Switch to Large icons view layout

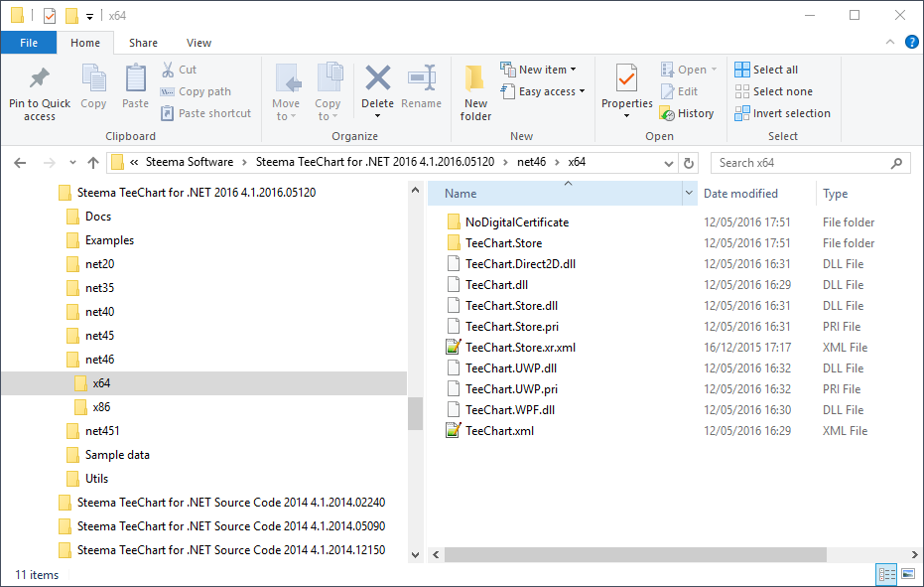(x=908, y=574)
